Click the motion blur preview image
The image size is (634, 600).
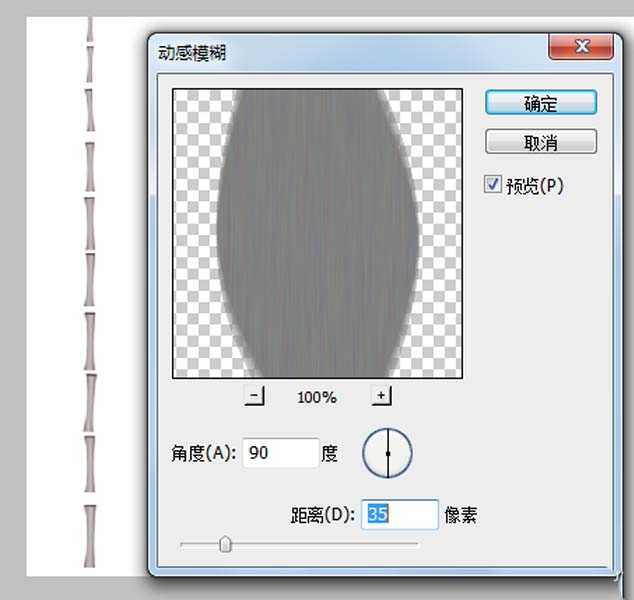point(317,234)
